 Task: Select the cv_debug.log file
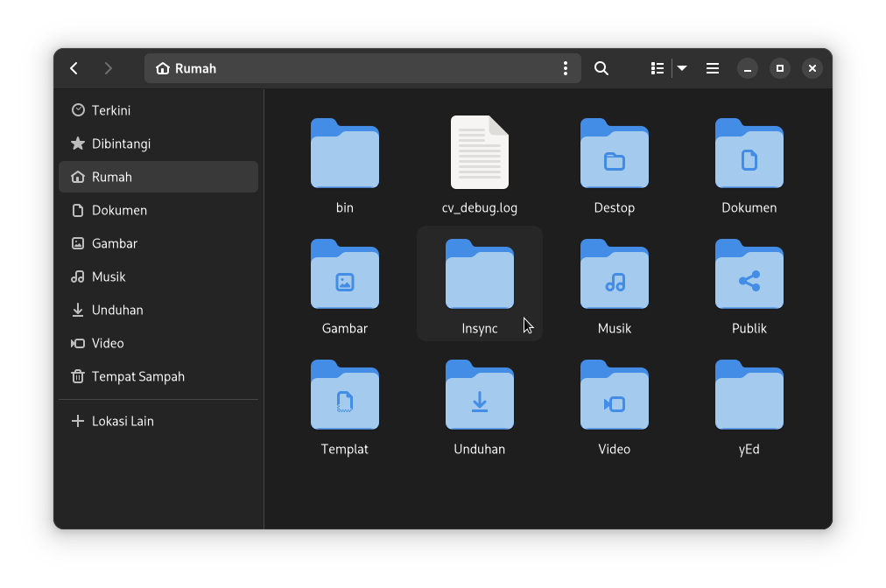pos(480,153)
